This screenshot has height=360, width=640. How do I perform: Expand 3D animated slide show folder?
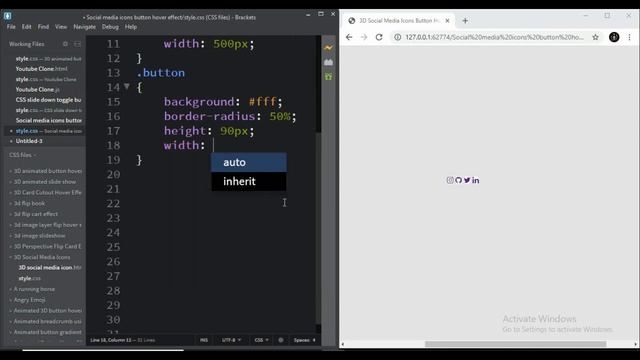point(44,182)
